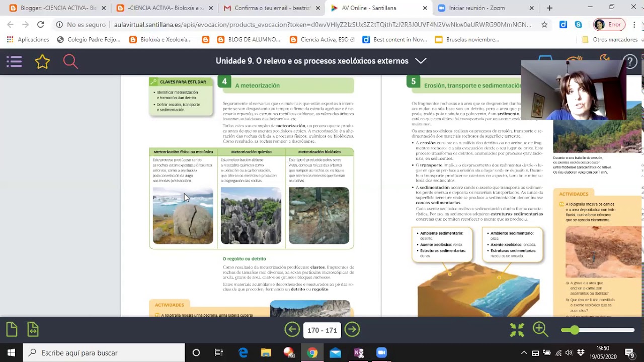
Task: Click the Windows Start button
Action: pyautogui.click(x=11, y=352)
